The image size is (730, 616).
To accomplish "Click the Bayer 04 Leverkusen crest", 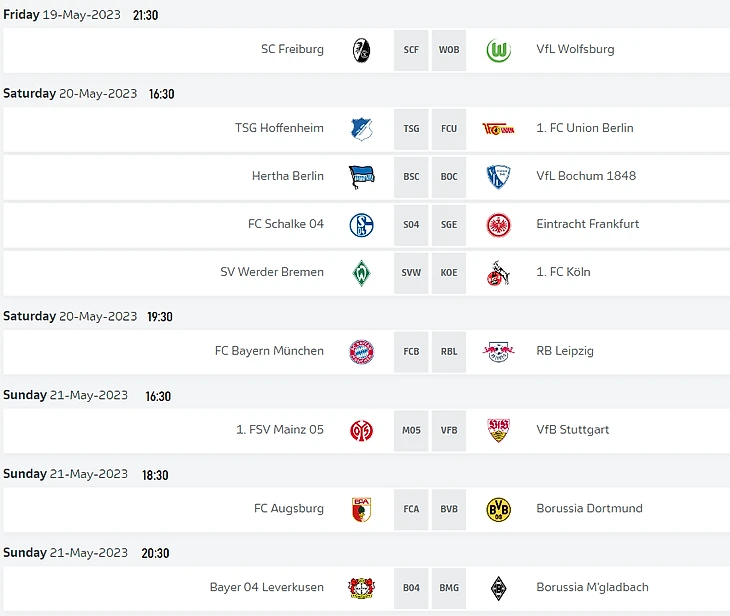I will 361,588.
